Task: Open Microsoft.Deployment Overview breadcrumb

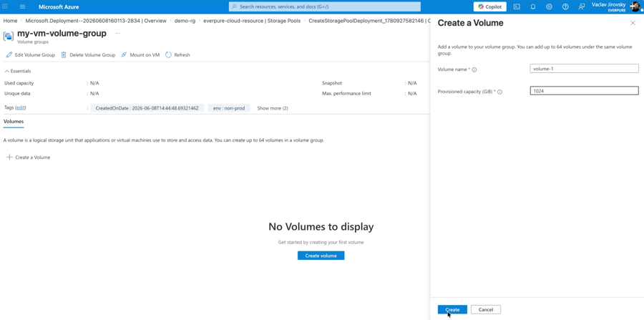Action: [96, 21]
